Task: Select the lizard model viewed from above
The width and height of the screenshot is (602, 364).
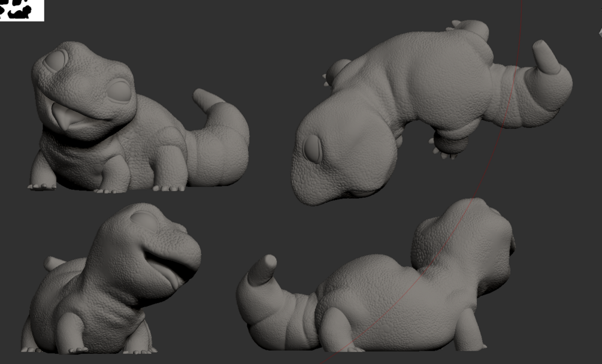Action: point(432,112)
